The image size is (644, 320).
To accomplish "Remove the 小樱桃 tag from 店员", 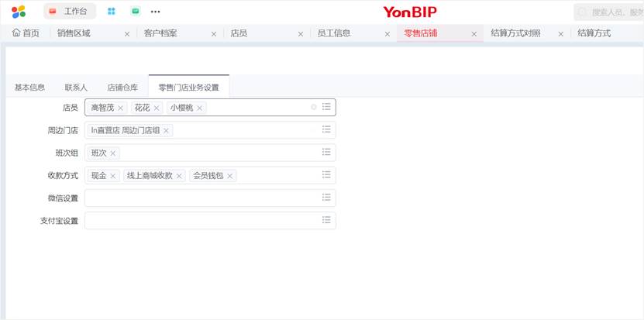I will pyautogui.click(x=200, y=108).
